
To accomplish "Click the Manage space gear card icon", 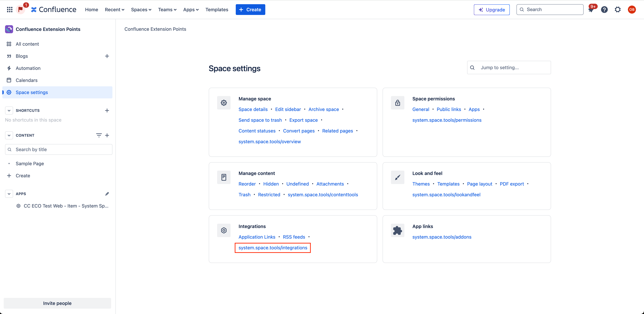I will click(224, 103).
